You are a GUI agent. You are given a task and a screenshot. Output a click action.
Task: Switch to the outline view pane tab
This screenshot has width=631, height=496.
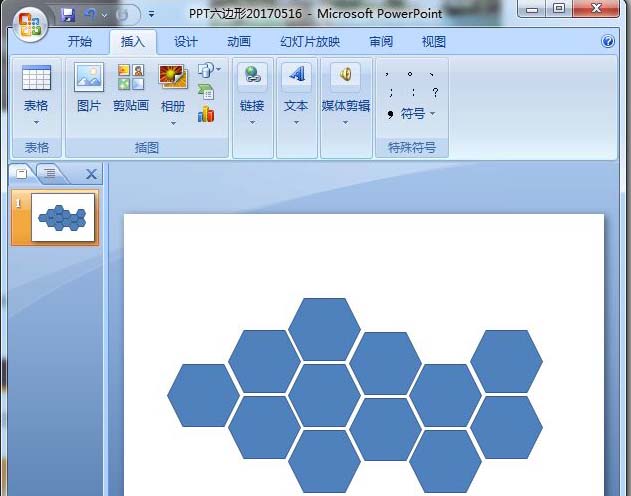point(48,174)
